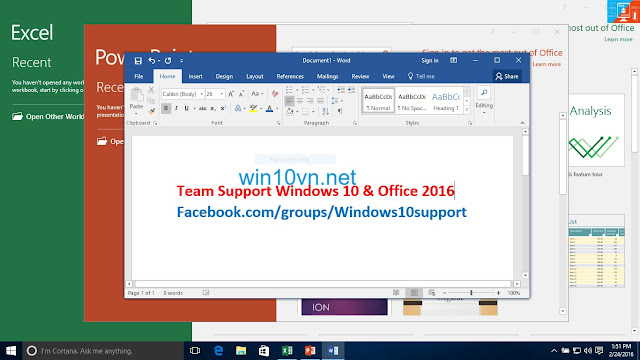Screen dimensions: 640x360
Task: Cut selection using the scissors icon
Action: [151, 89]
